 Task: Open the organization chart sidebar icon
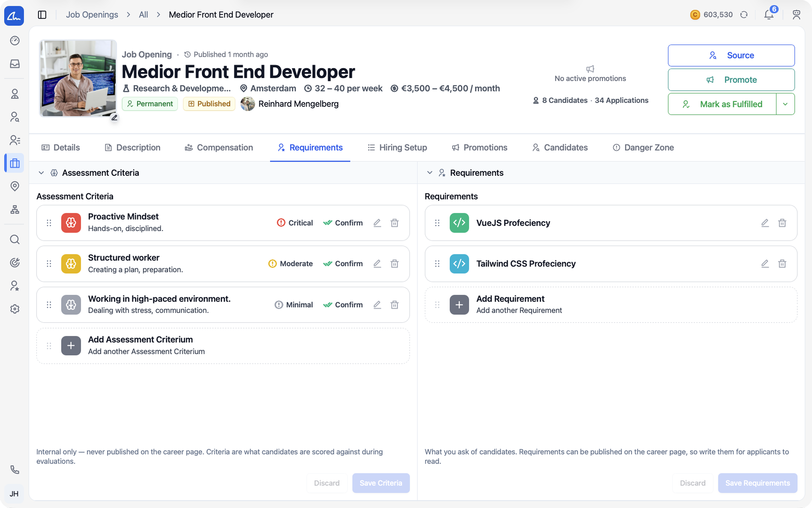click(15, 210)
